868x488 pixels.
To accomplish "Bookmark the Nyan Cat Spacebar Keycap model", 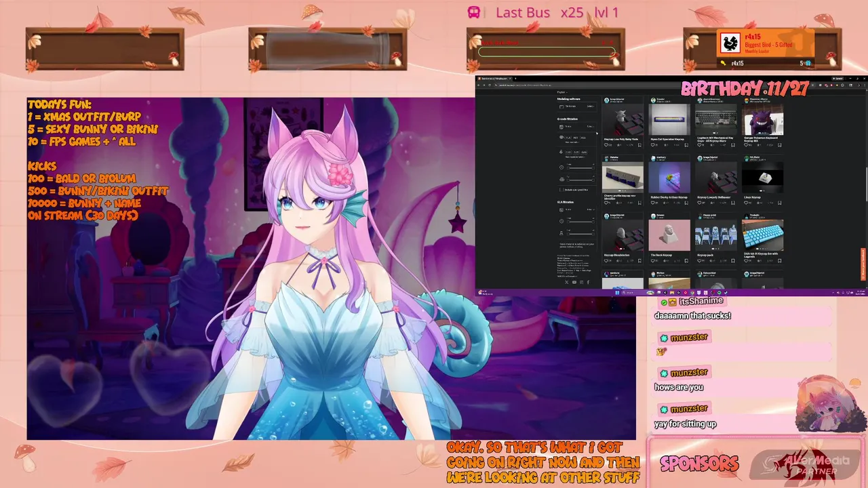I will point(686,145).
